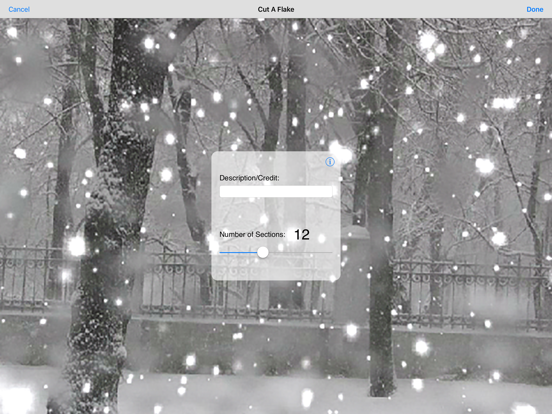Screen dimensions: 552x414
Task: Click the 'Cut A Flake' title
Action: 276,10
